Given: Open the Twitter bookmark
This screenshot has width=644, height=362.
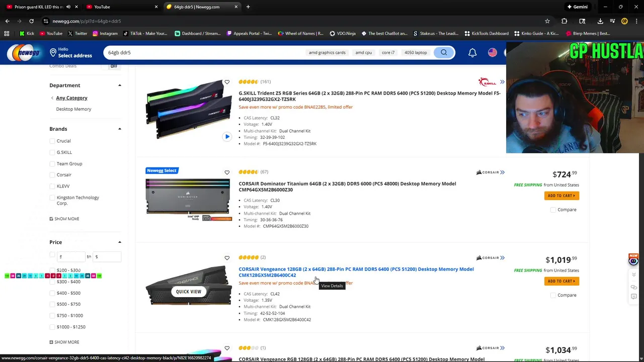Looking at the screenshot, I should (77, 34).
